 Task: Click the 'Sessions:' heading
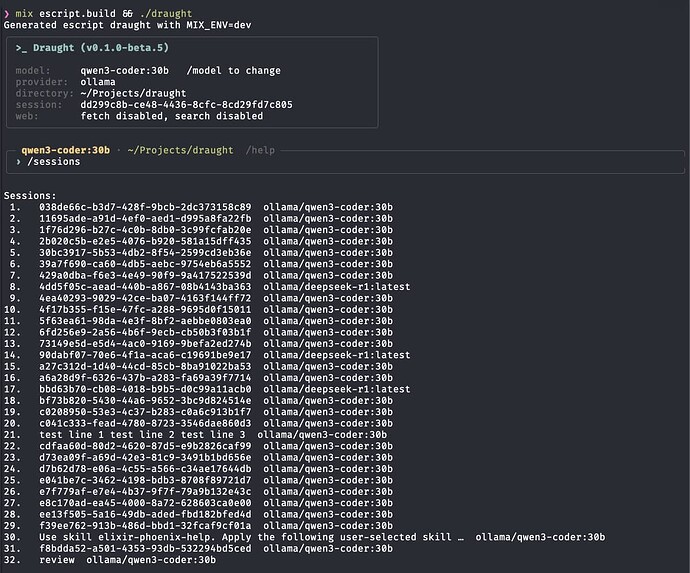30,196
